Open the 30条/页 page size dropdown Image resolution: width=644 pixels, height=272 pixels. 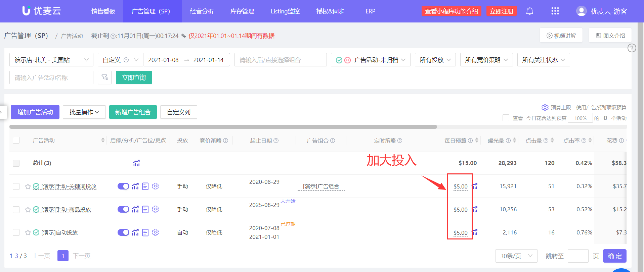[x=516, y=256]
